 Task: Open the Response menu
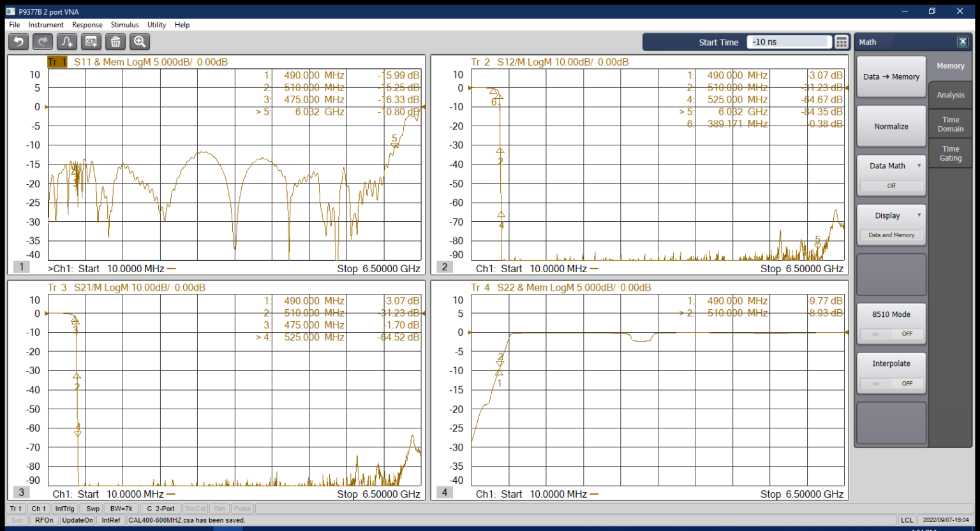[x=87, y=25]
